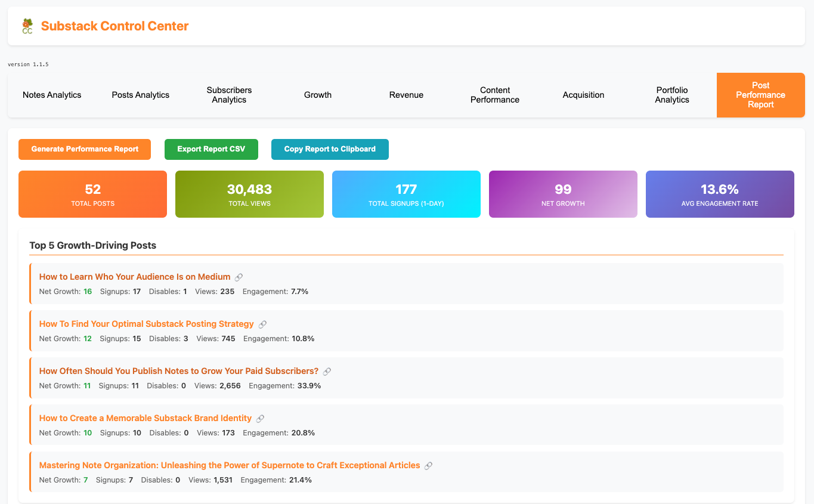Click 'Engagement: 10.8%' stat
Image resolution: width=814 pixels, height=504 pixels.
[279, 339]
